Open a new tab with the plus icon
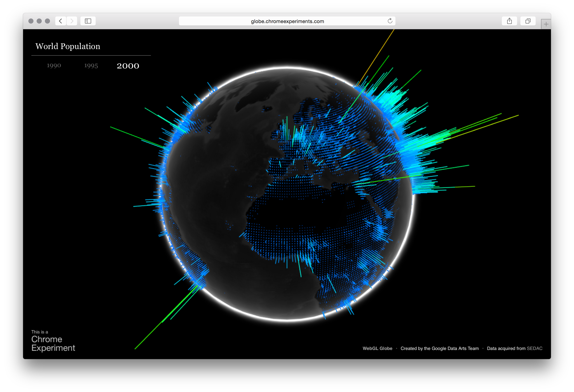This screenshot has height=392, width=574. click(546, 24)
